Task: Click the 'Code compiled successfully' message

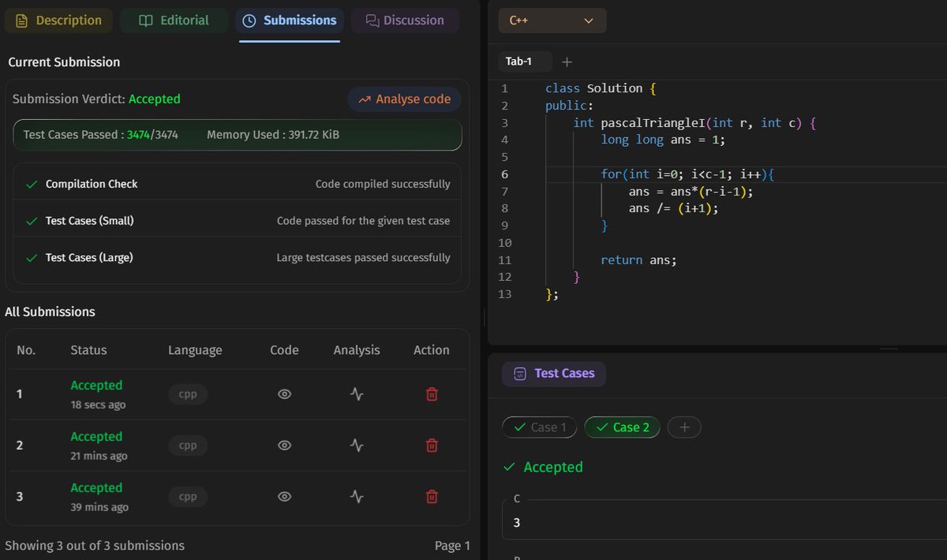Action: click(383, 184)
